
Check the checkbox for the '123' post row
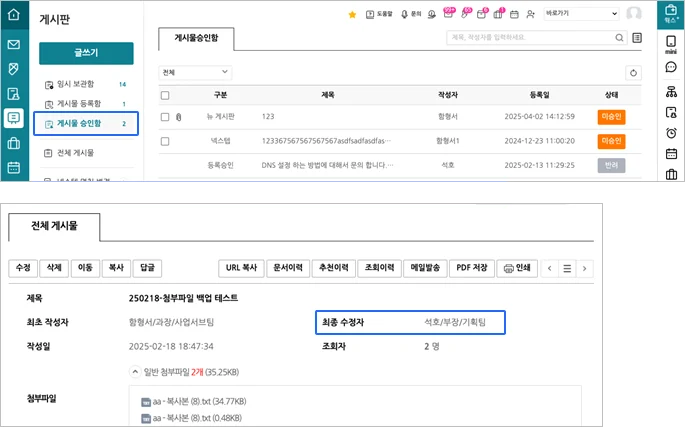(x=165, y=117)
